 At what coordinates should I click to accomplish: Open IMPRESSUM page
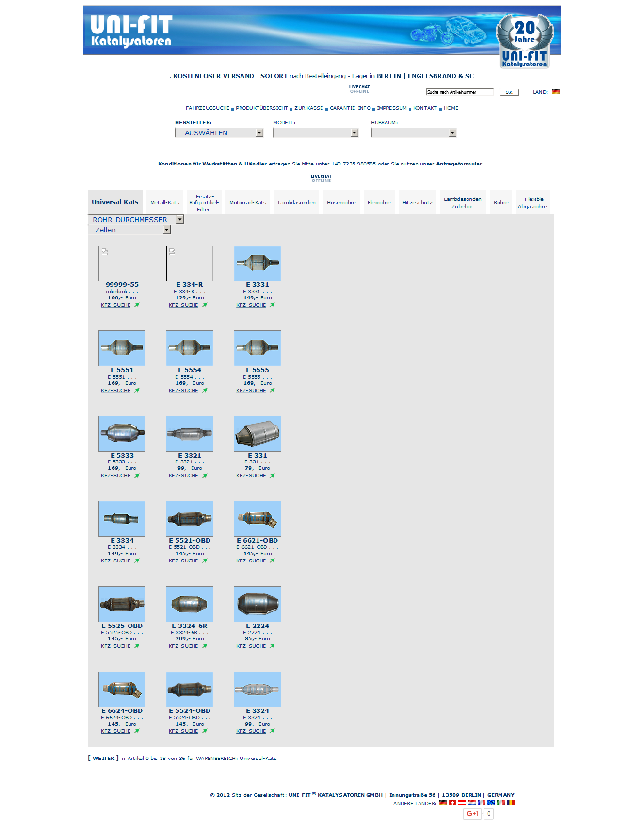point(392,108)
